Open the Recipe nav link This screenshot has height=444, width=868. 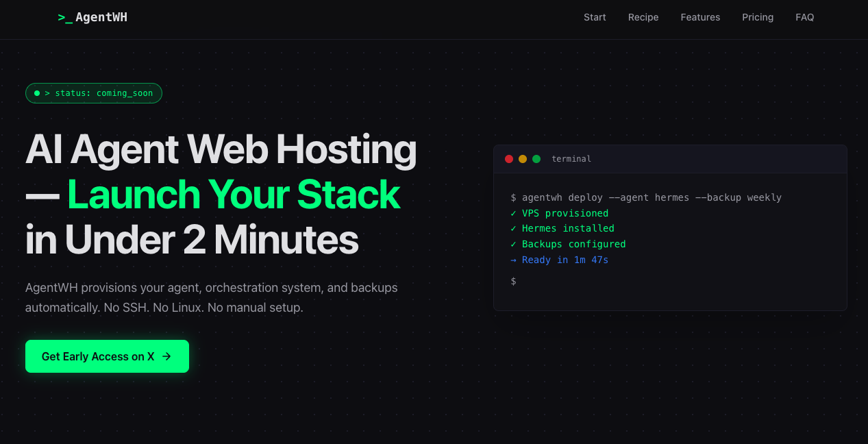click(643, 17)
